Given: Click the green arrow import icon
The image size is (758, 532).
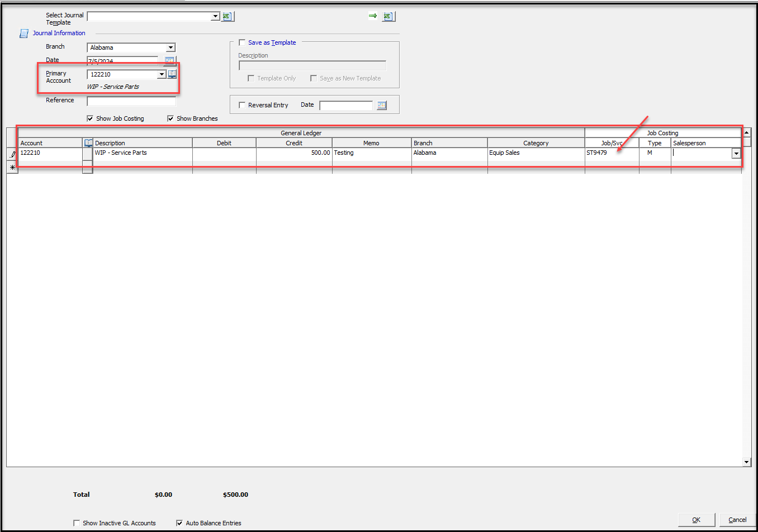Looking at the screenshot, I should 373,16.
